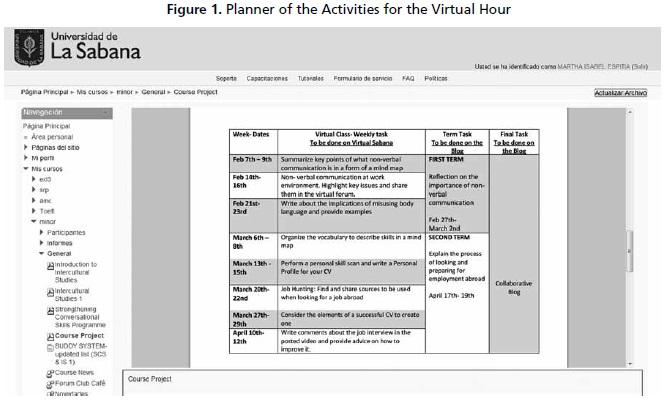This screenshot has width=668, height=406.
Task: Open the Soporte menu item
Action: (x=226, y=77)
